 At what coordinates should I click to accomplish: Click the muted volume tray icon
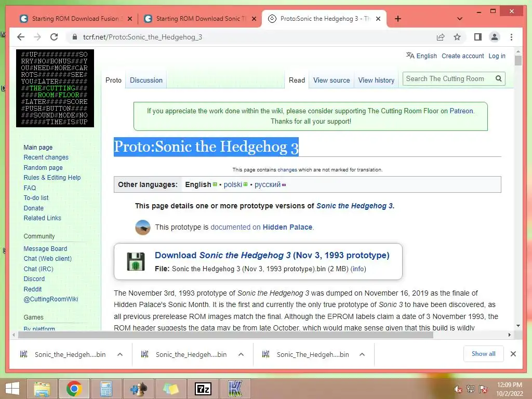[458, 389]
